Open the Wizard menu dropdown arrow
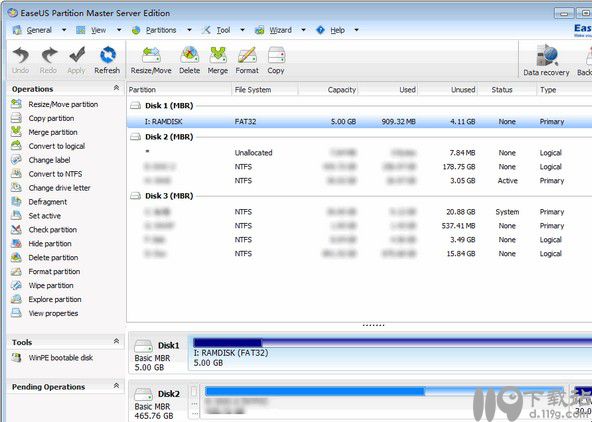592x422 pixels. 303,30
